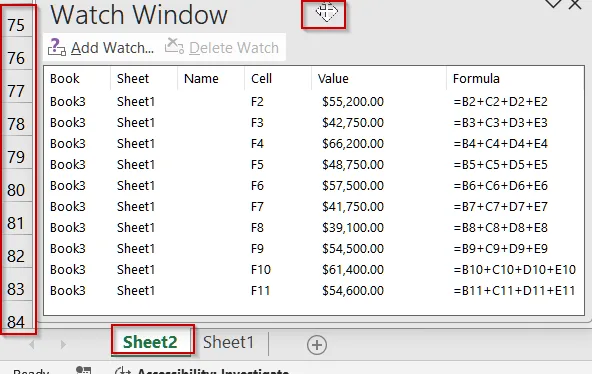The height and width of the screenshot is (374, 592).
Task: Close the Watch Window pane
Action: (x=575, y=5)
